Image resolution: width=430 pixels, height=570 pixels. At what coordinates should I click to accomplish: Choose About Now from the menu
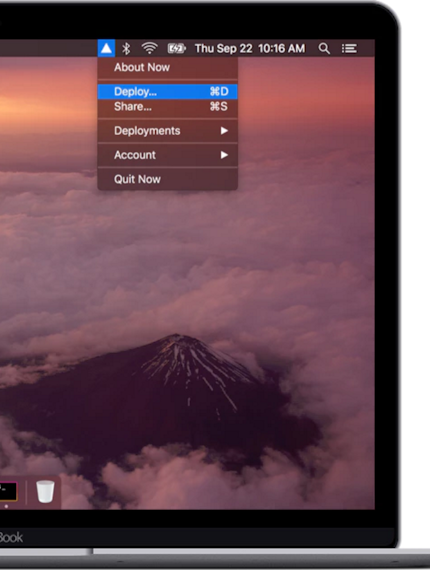[168, 67]
